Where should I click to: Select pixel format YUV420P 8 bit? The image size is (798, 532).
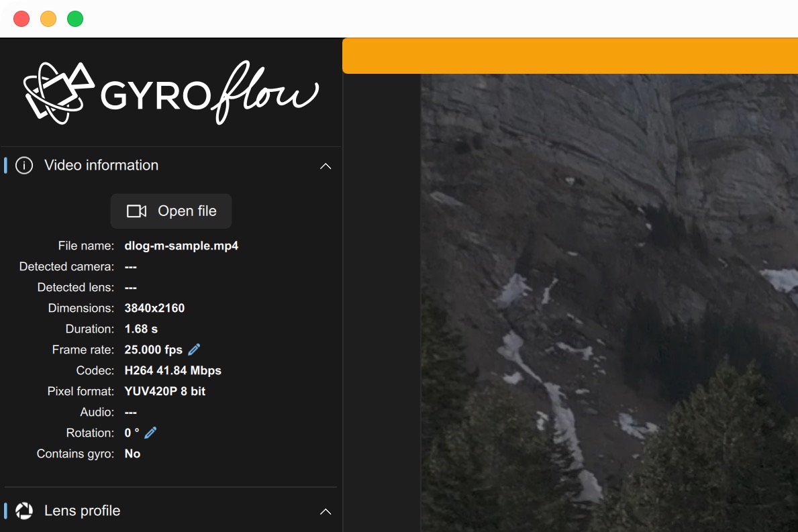[165, 392]
